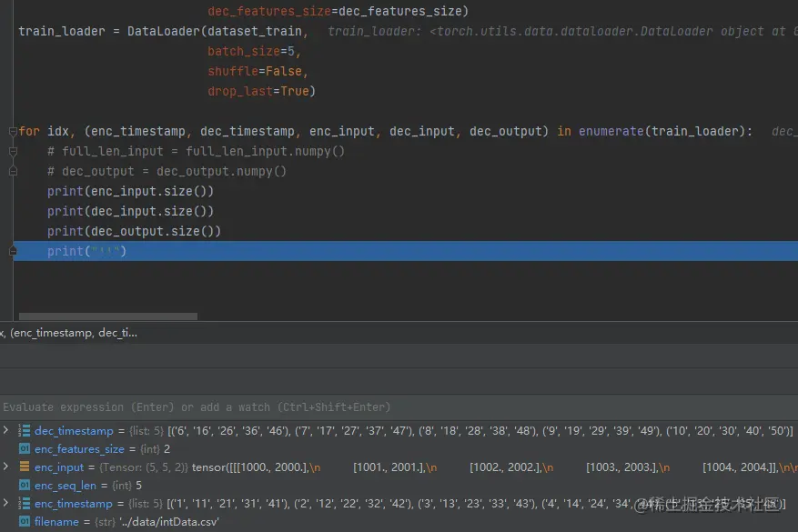Click the enc_input tensor type icon

pos(24,467)
